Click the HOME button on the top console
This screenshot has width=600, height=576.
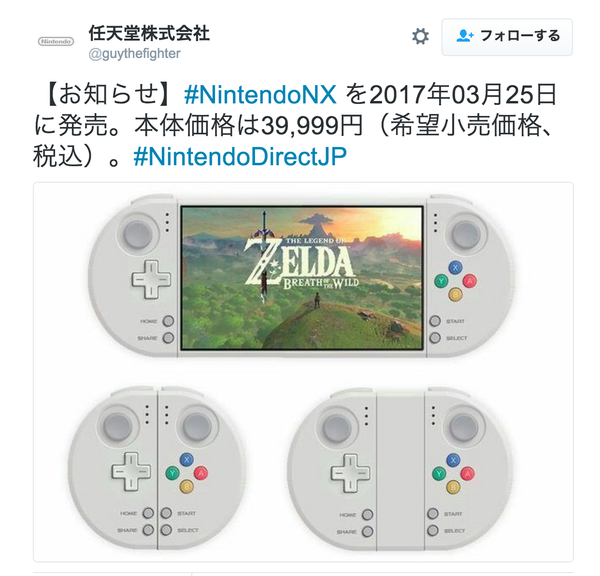(x=168, y=321)
